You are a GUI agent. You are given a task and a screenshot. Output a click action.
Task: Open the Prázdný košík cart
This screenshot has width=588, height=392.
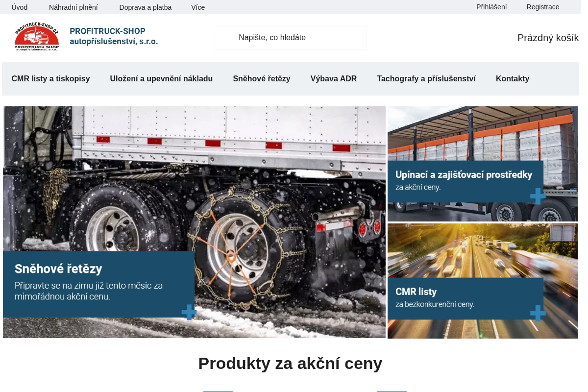pyautogui.click(x=548, y=38)
